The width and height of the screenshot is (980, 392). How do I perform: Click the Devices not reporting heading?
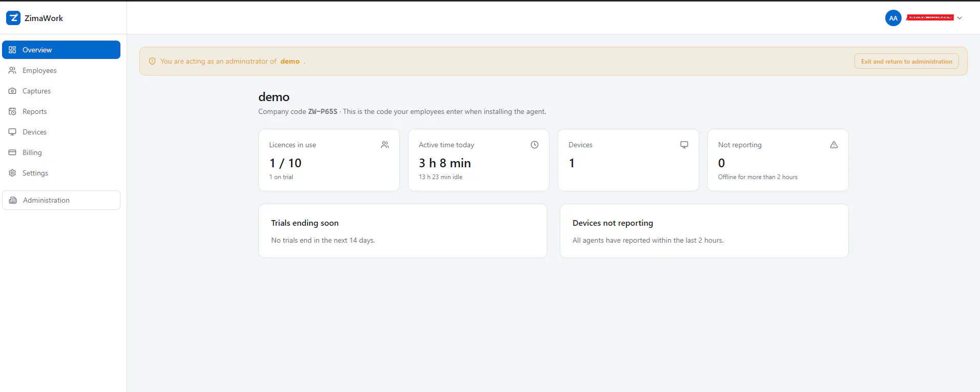pyautogui.click(x=613, y=223)
